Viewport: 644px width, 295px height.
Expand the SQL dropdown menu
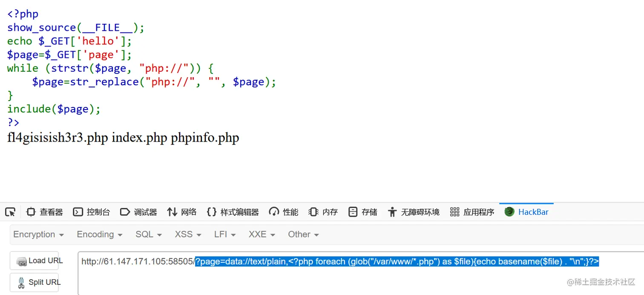149,234
